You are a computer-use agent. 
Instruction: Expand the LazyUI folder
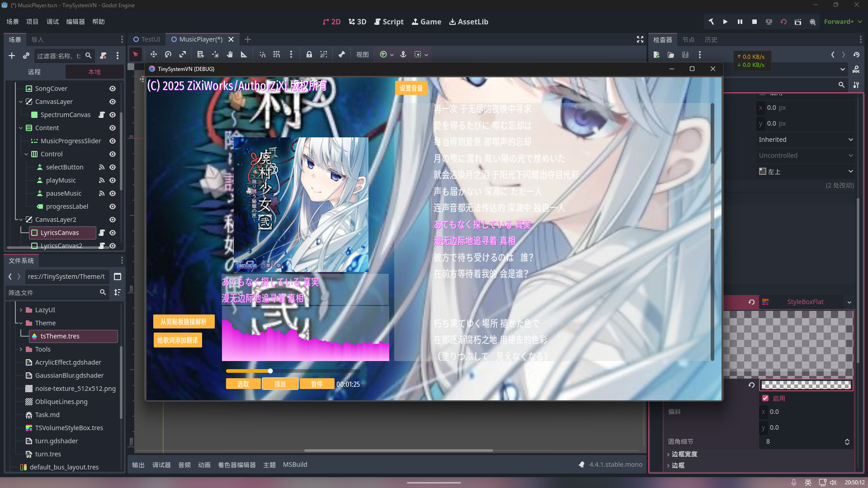(x=21, y=310)
